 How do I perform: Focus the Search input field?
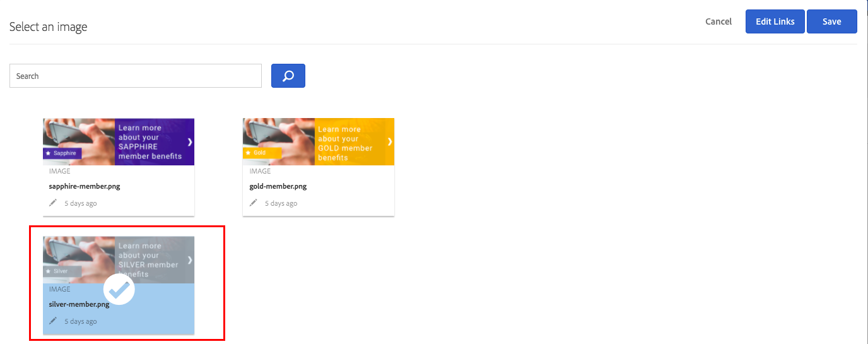pos(136,76)
